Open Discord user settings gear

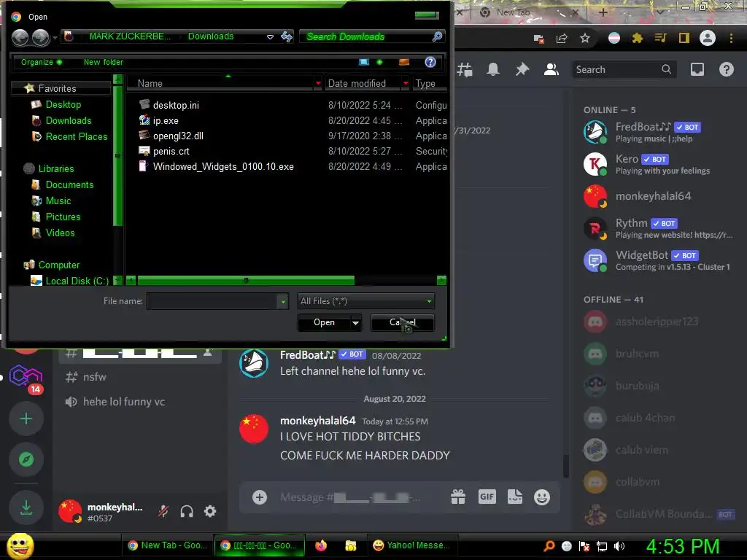click(210, 511)
